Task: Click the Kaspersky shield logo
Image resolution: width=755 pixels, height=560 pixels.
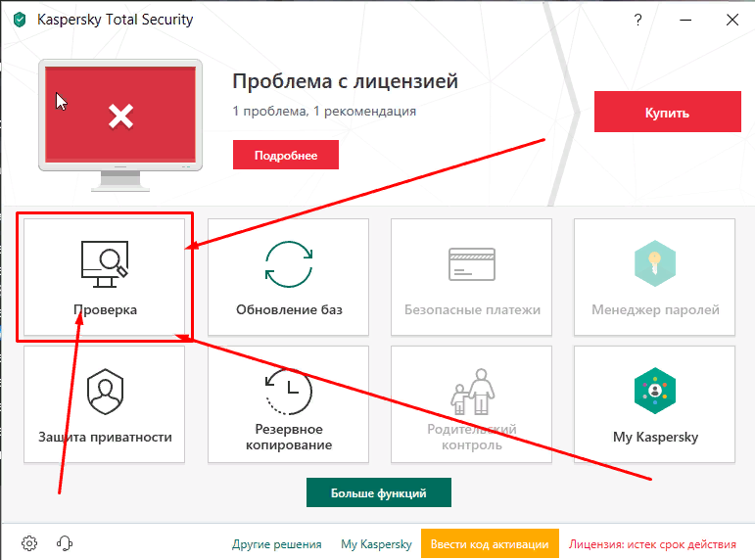Action: tap(20, 20)
